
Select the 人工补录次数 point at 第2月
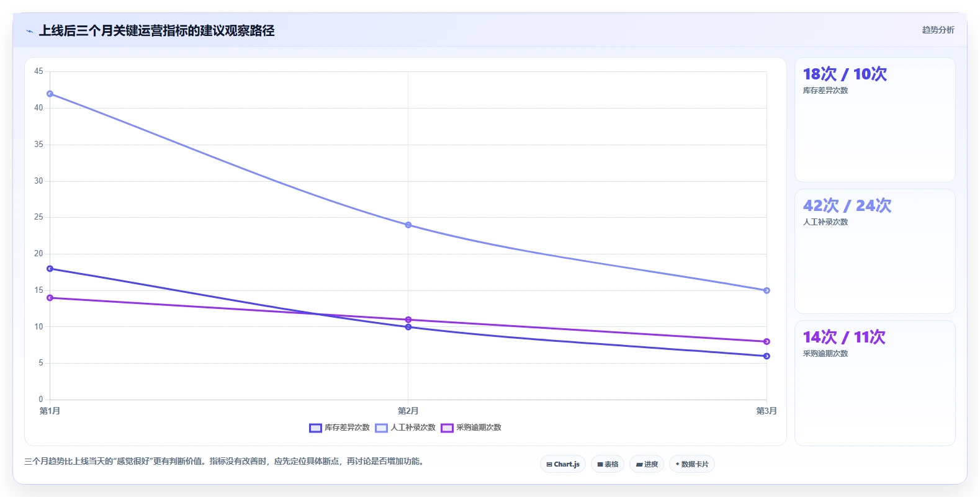click(408, 225)
